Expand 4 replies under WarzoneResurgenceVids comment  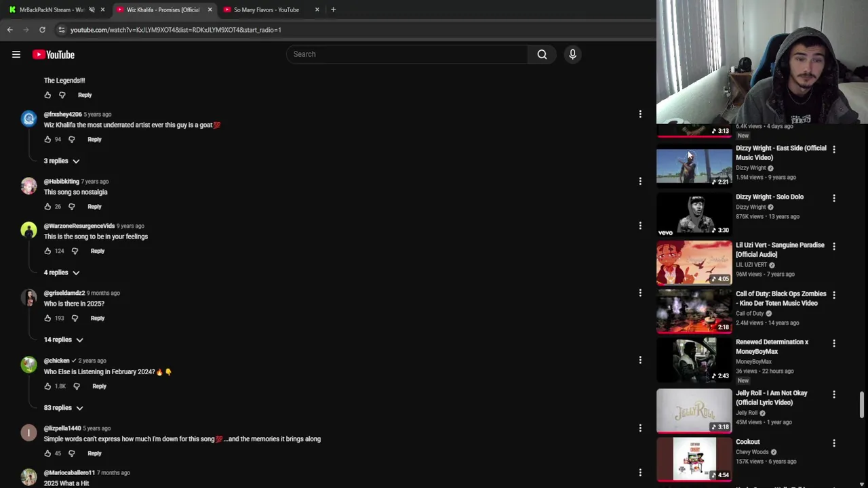point(62,272)
